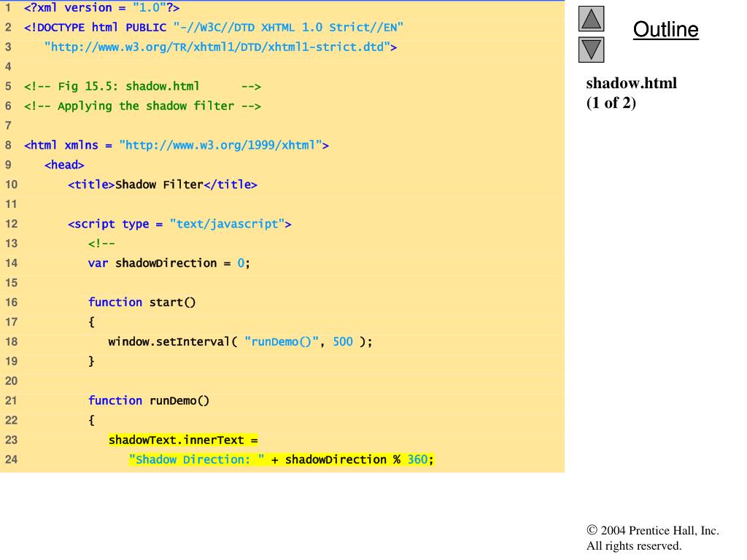Image resolution: width=747 pixels, height=560 pixels.
Task: Click the 'function start()' declaration
Action: (x=142, y=303)
